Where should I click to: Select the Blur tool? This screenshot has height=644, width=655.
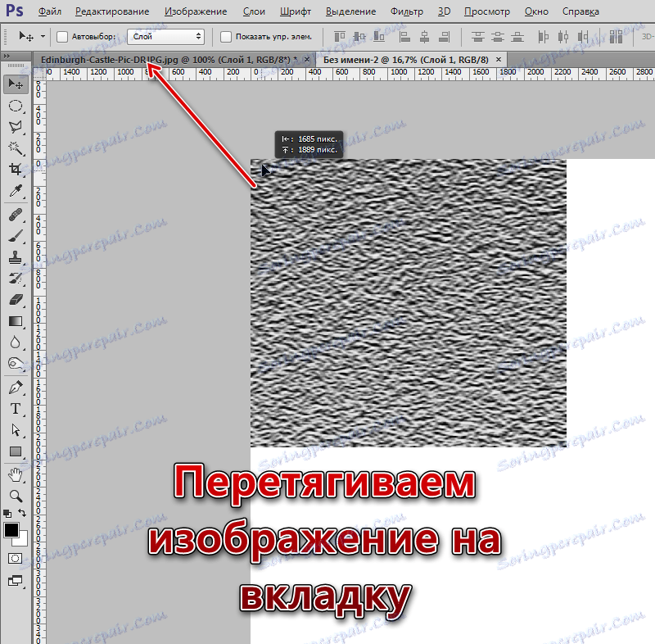(16, 342)
